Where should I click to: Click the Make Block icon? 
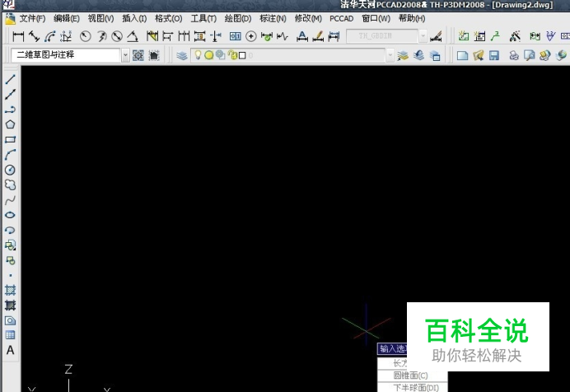[10, 260]
